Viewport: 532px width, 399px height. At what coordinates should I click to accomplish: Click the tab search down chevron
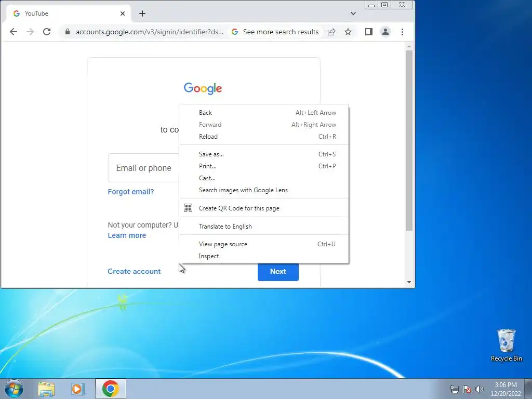[353, 14]
